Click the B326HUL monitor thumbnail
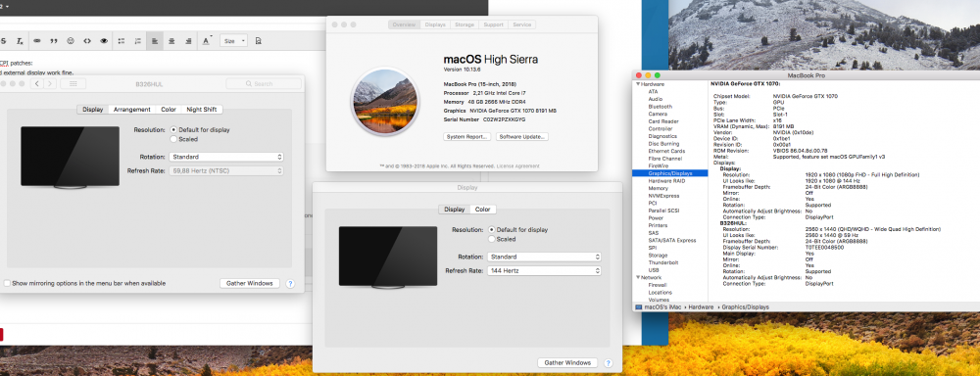 click(x=70, y=158)
